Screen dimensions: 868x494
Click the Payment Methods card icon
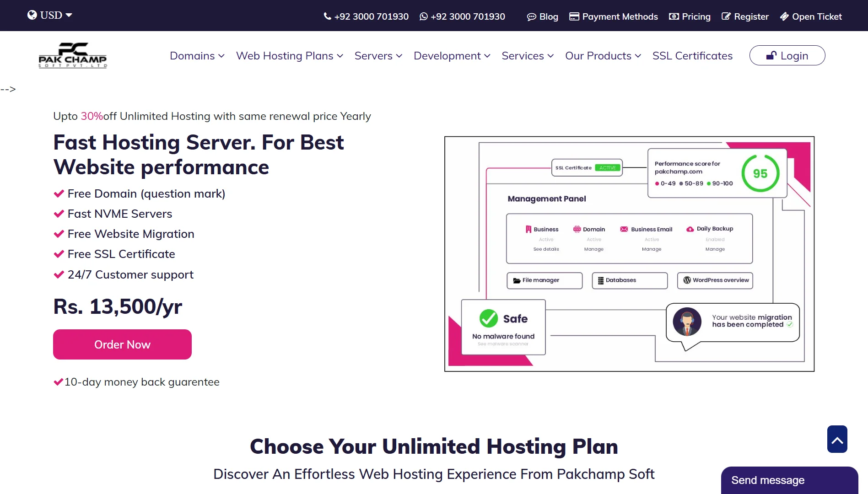point(574,16)
